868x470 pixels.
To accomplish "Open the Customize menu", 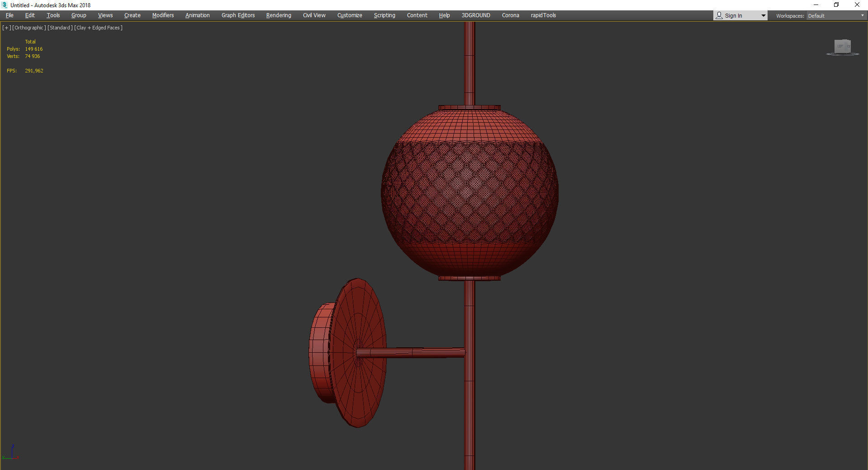I will click(x=350, y=15).
